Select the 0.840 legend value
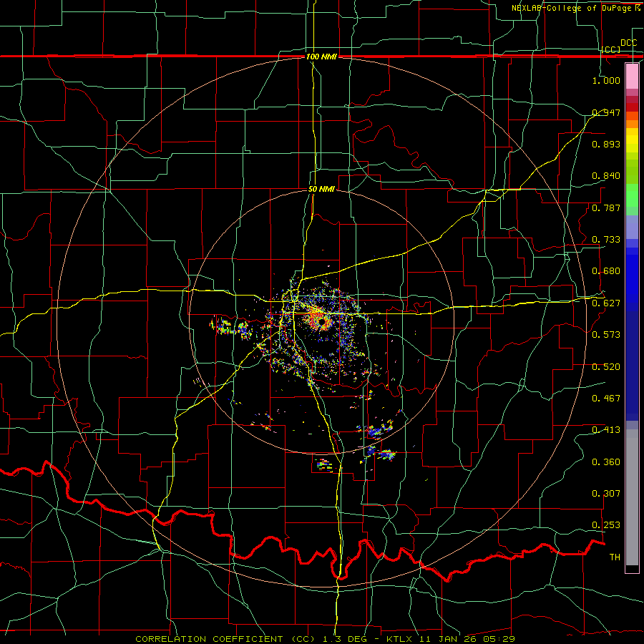Image resolution: width=644 pixels, height=644 pixels. [x=606, y=176]
